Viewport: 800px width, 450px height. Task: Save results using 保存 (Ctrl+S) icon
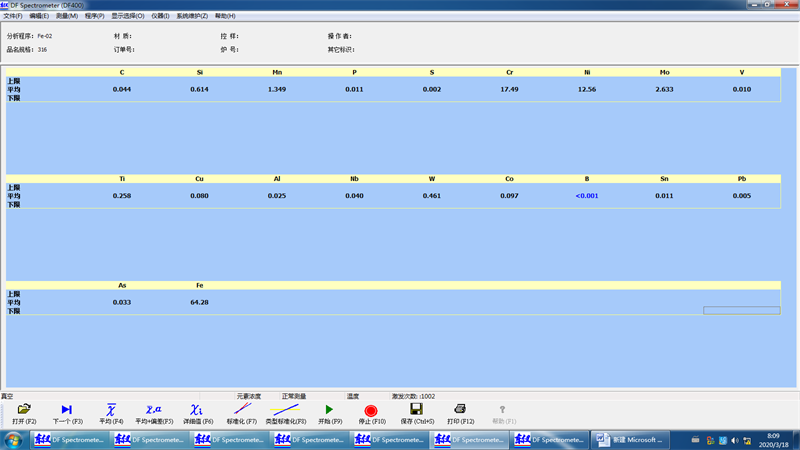pyautogui.click(x=416, y=411)
